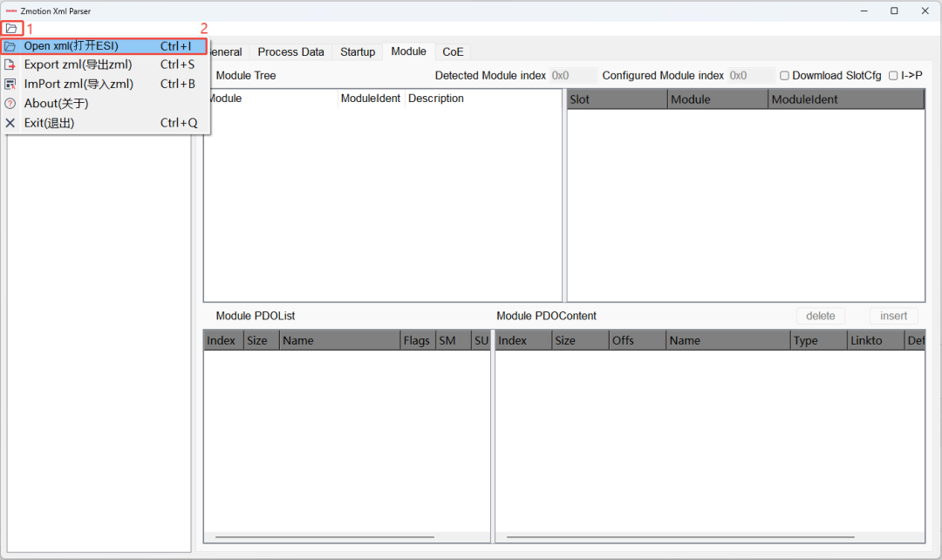Close the Zmotion Xml Parser window
The height and width of the screenshot is (560, 942).
(x=925, y=10)
